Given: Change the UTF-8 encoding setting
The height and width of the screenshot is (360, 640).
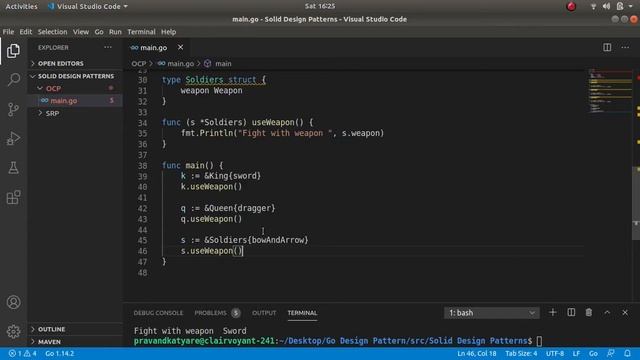Looking at the screenshot, I should (555, 353).
